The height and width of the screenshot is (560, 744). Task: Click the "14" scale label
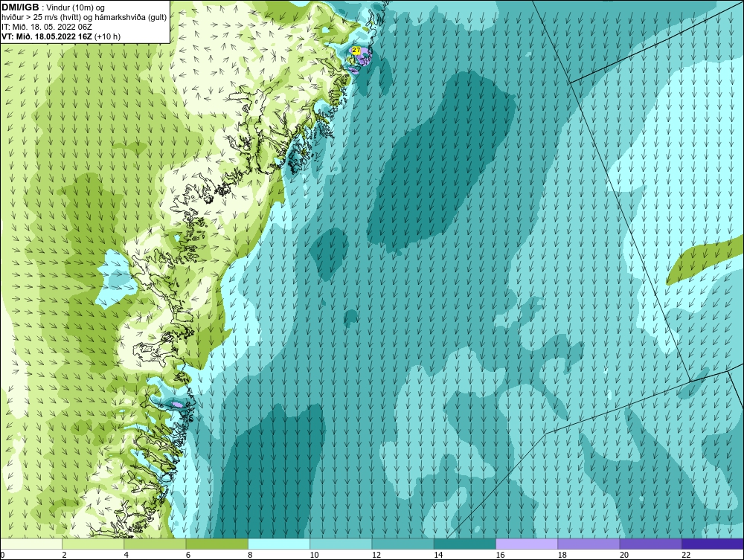(x=438, y=555)
